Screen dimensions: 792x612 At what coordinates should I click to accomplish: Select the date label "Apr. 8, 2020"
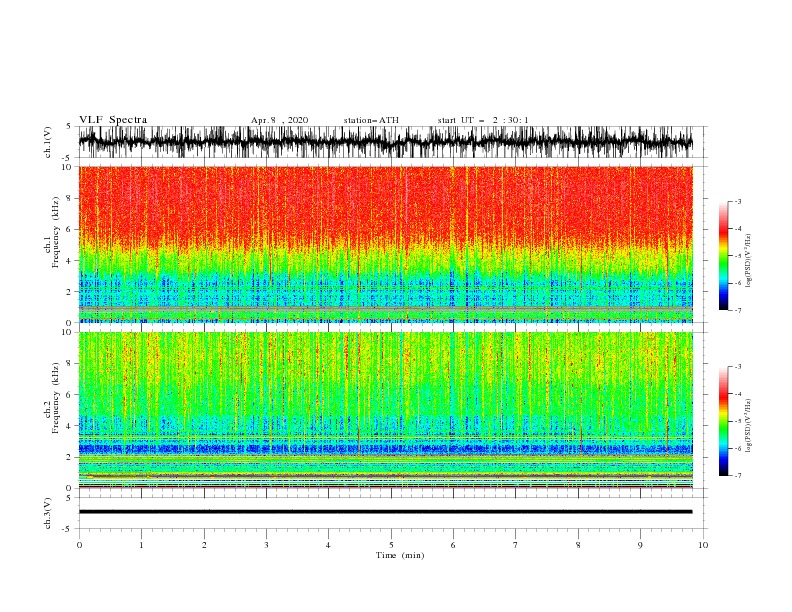pos(279,120)
